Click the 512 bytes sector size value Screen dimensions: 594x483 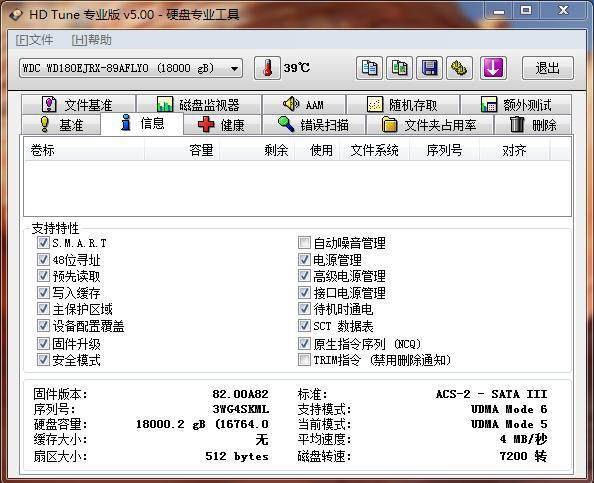237,456
